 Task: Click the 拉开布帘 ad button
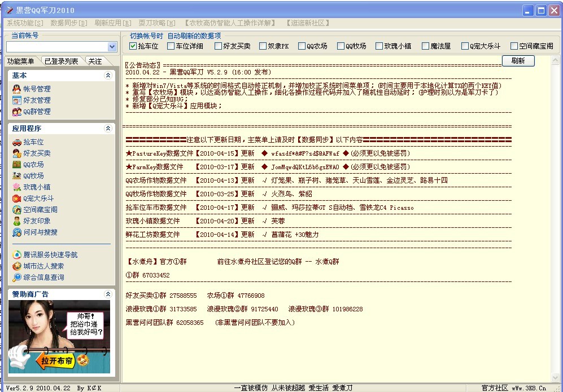coord(56,360)
